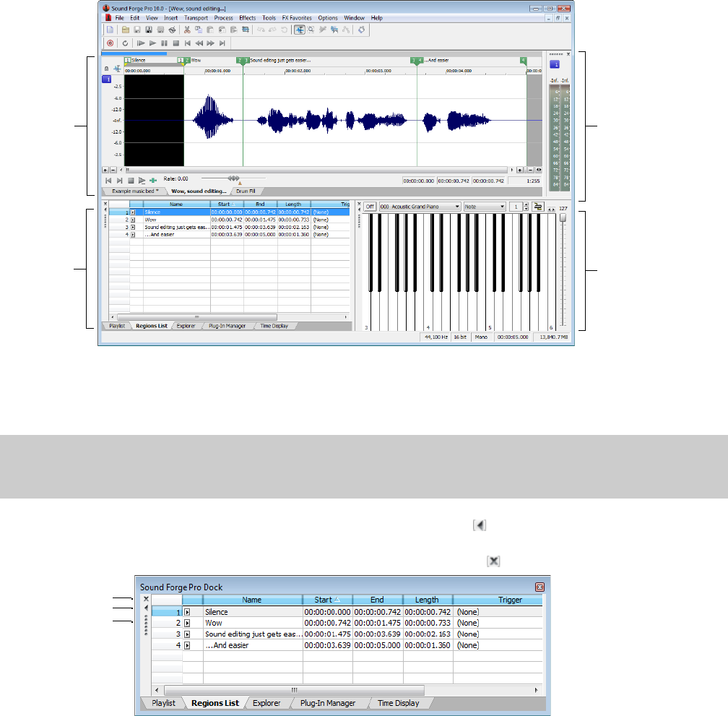Close the docked Regions List pane
Image resolution: width=728 pixels, height=716 pixels.
(x=105, y=204)
